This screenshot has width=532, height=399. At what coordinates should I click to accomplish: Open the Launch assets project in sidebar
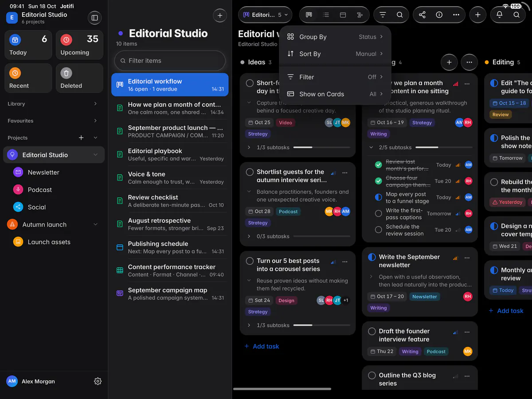(49, 242)
